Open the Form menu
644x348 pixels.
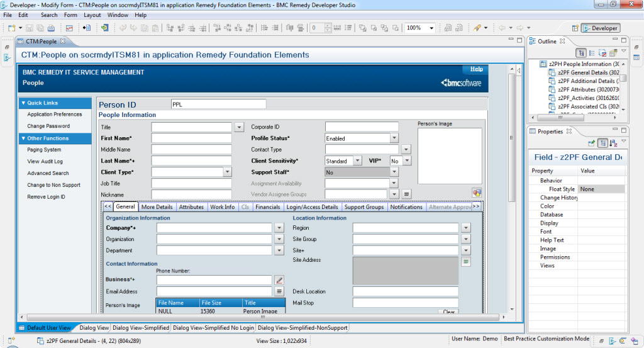(x=70, y=15)
